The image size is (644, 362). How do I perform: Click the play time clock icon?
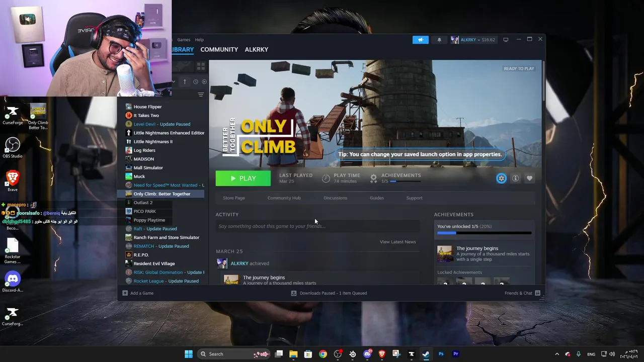[x=326, y=178]
